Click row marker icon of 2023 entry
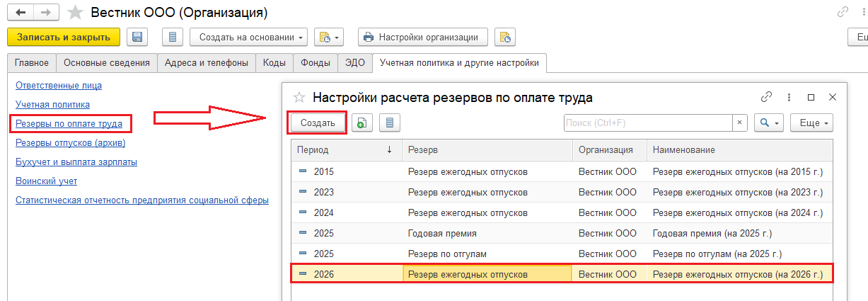 [x=303, y=192]
